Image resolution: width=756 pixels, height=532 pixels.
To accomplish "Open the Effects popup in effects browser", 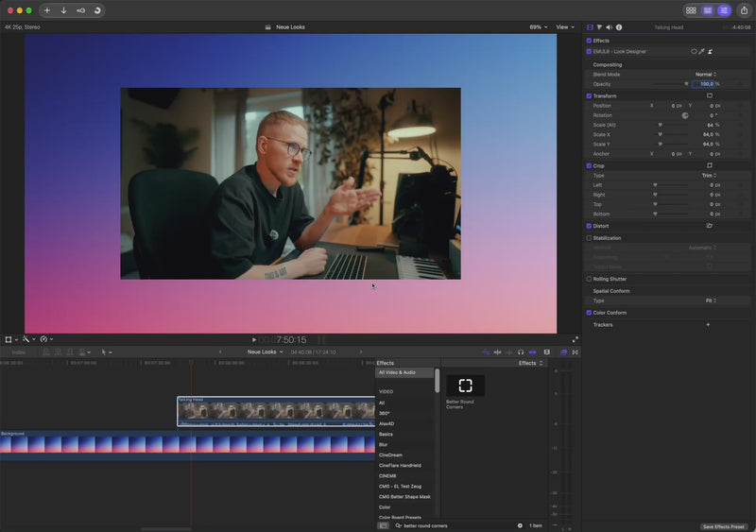I will [x=530, y=363].
